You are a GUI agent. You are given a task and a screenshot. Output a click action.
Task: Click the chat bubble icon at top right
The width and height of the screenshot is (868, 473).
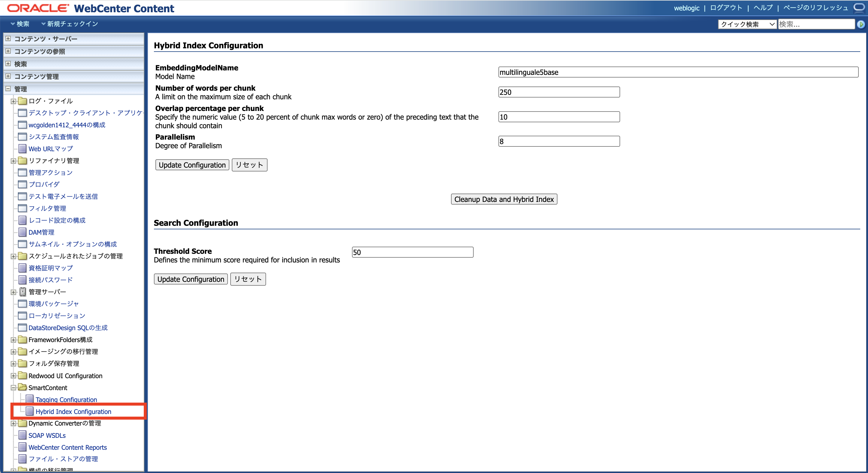tap(859, 7)
